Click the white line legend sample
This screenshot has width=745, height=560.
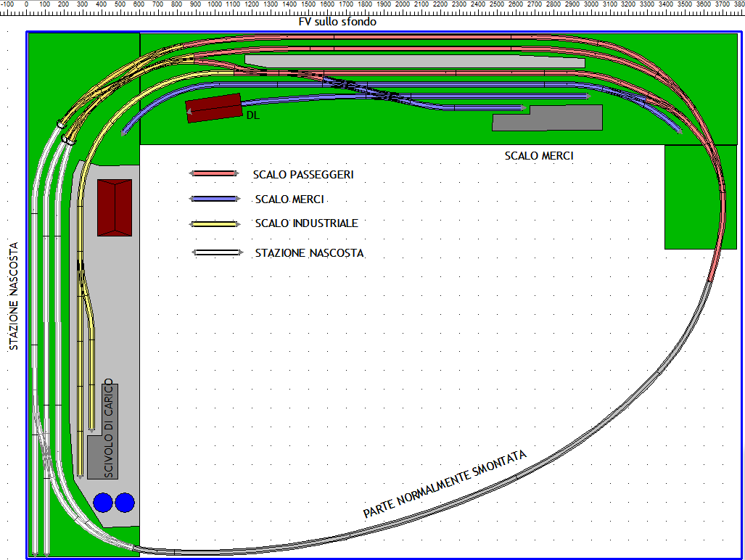(x=215, y=253)
